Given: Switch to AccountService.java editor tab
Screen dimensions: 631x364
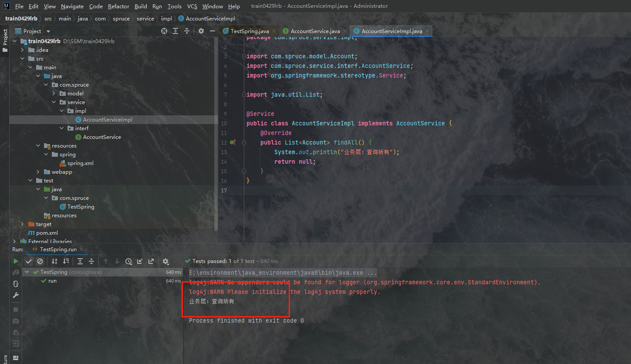Looking at the screenshot, I should click(x=315, y=31).
